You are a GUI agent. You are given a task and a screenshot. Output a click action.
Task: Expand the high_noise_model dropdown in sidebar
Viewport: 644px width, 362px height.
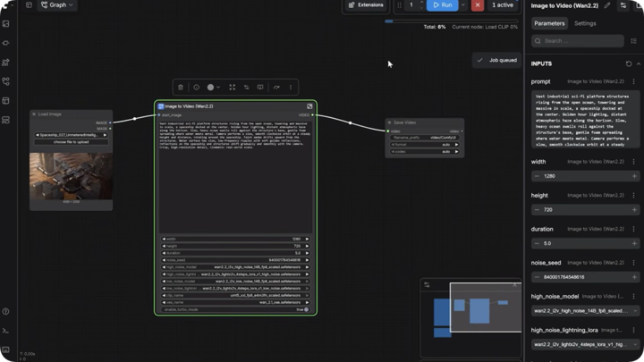[x=585, y=311]
